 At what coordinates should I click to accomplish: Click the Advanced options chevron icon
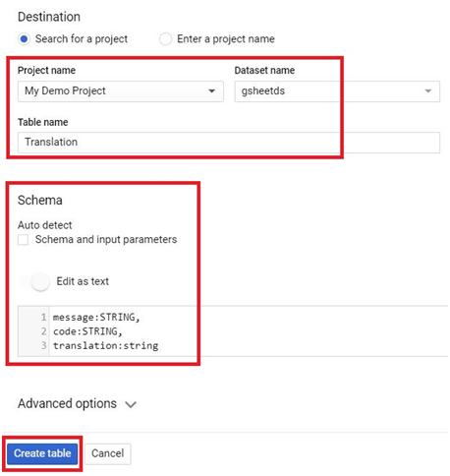(x=131, y=404)
